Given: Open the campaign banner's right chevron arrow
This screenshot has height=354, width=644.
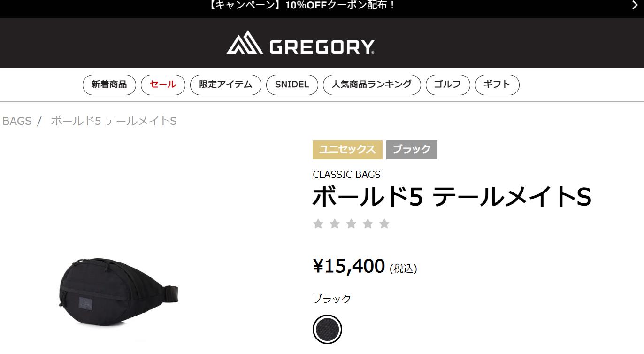Looking at the screenshot, I should click(x=635, y=5).
